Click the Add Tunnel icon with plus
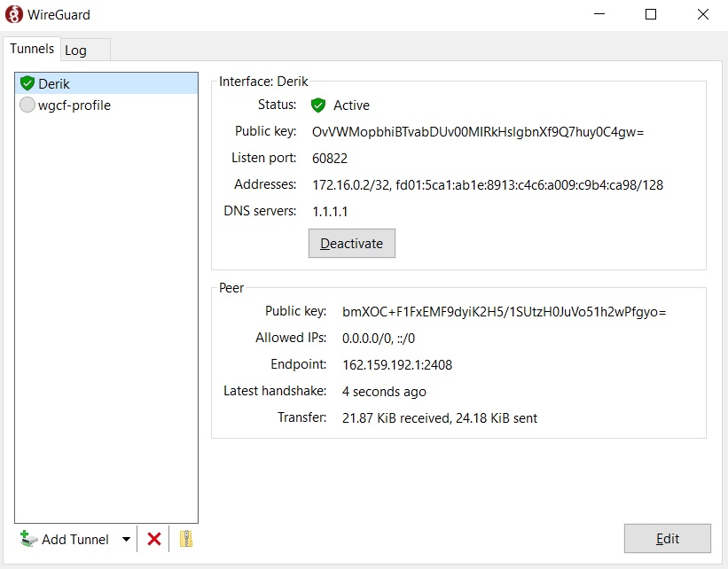This screenshot has height=569, width=728. [x=29, y=539]
